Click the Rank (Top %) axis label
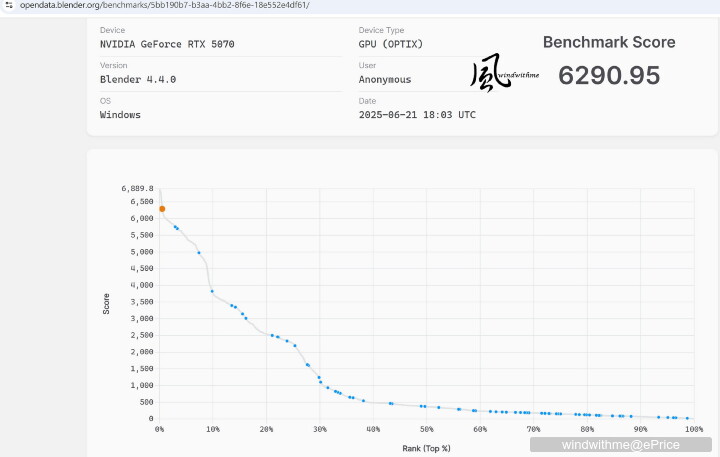Viewport: 720px width, 457px height. pos(426,448)
